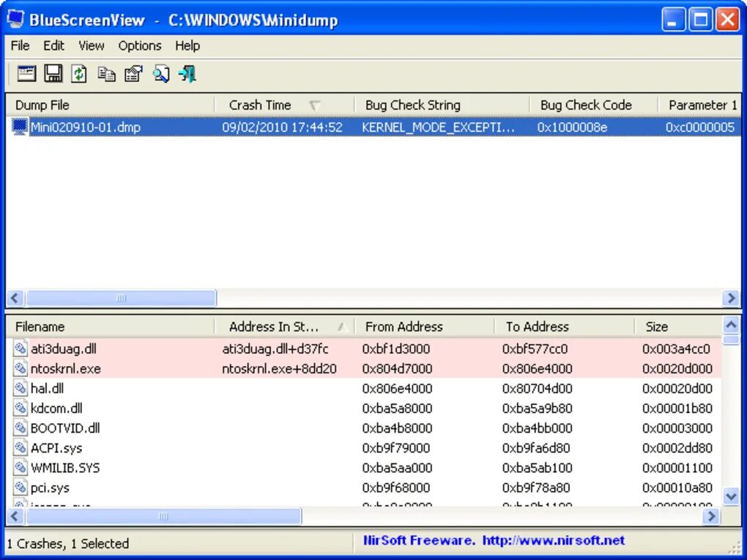Click lower pane scroll up arrow
Screen dimensions: 747x560
click(731, 325)
